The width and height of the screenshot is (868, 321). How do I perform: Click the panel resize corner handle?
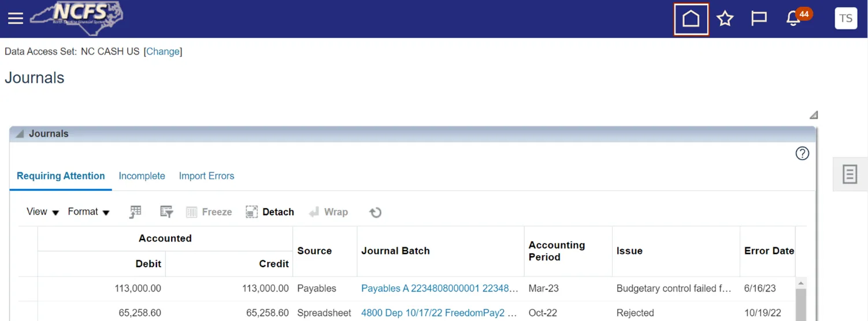[x=813, y=115]
